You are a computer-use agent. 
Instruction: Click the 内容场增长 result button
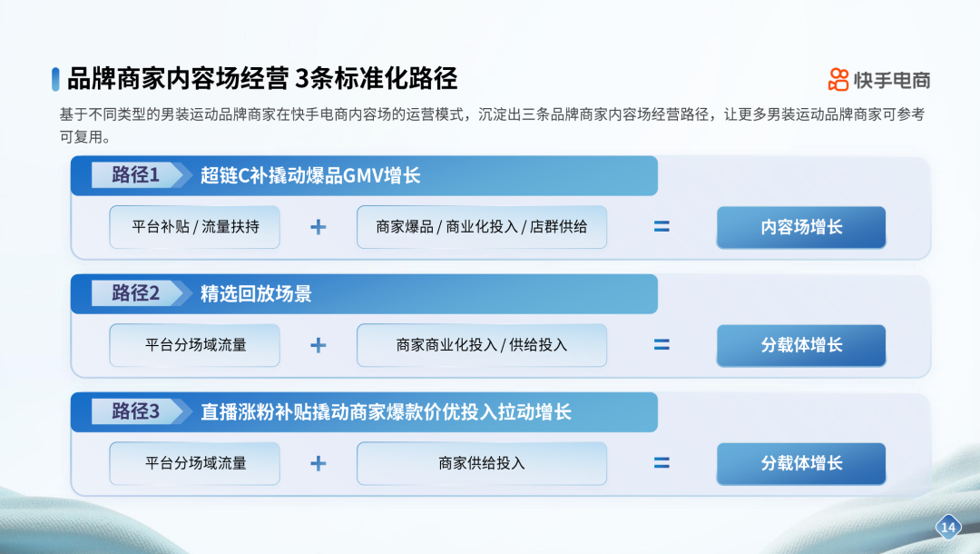801,227
